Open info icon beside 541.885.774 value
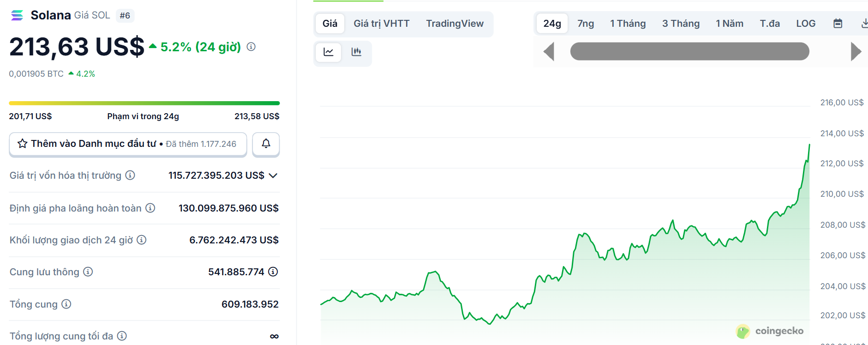 [x=273, y=272]
